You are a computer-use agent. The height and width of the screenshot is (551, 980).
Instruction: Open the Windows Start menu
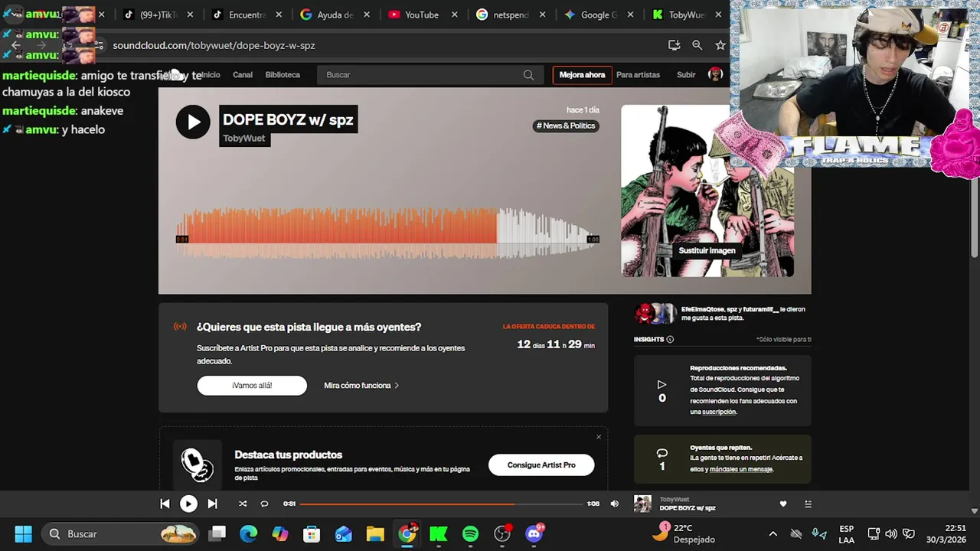point(23,533)
